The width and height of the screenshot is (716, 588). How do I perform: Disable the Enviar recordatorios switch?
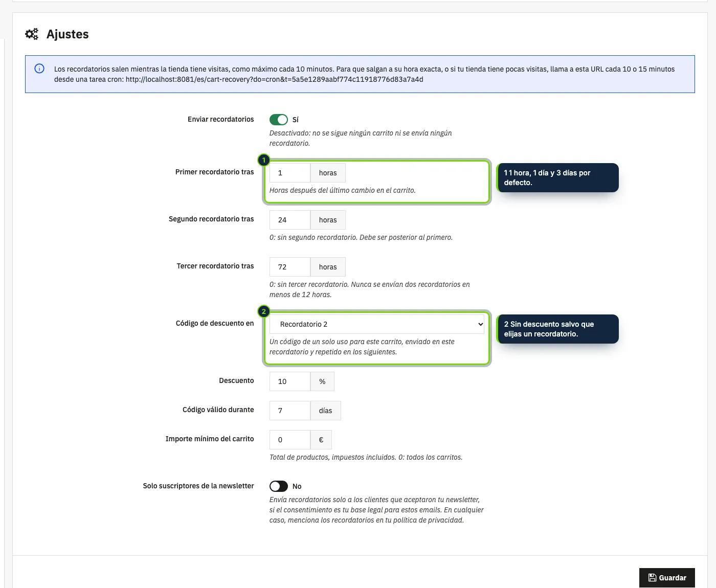pos(279,119)
